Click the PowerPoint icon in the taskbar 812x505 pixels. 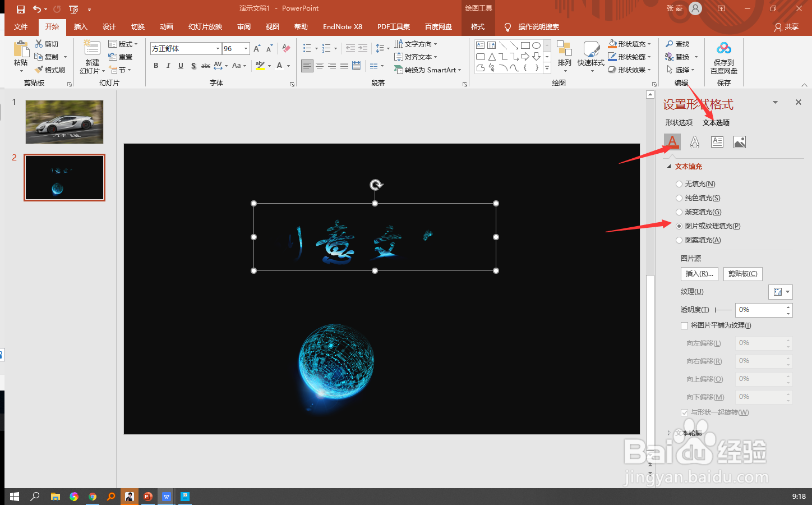point(148,497)
